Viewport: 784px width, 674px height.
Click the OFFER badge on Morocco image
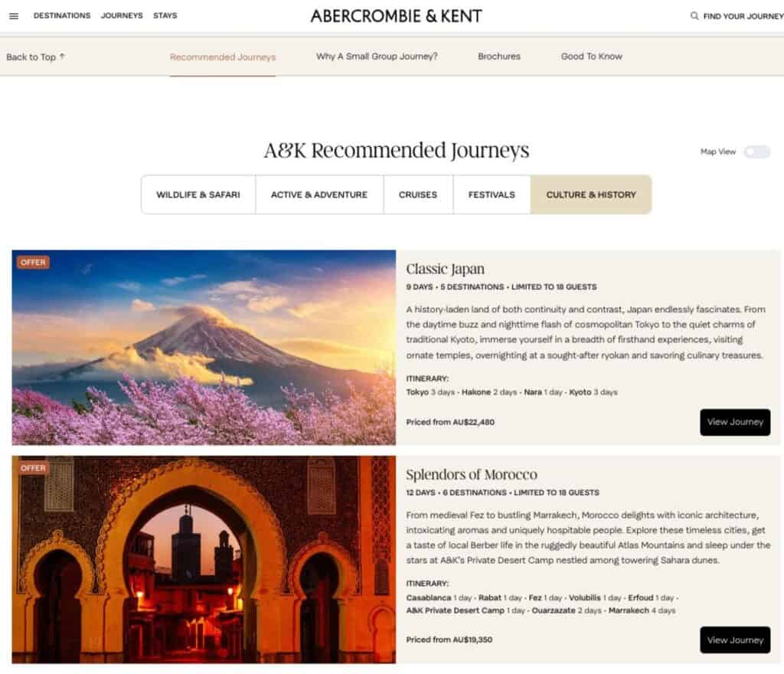[33, 468]
